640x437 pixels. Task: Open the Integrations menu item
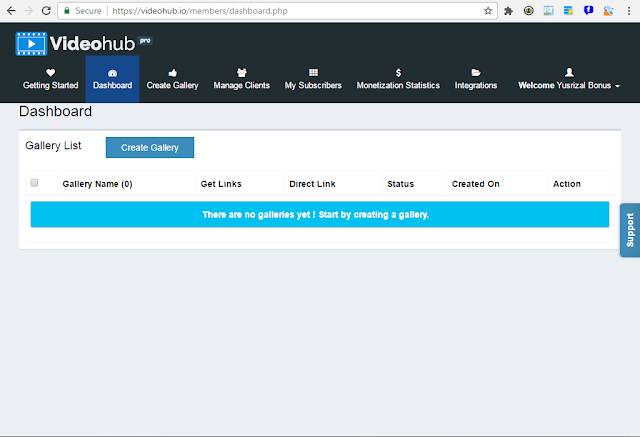pyautogui.click(x=476, y=79)
